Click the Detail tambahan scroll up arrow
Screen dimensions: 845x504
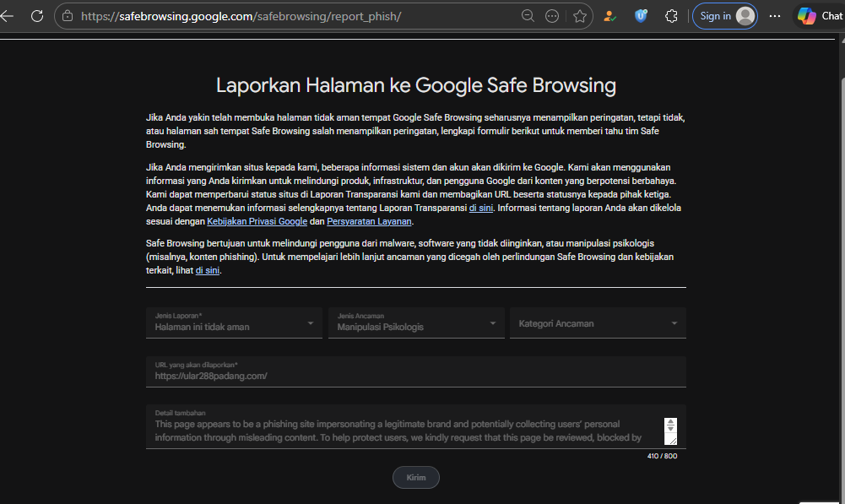coord(670,422)
